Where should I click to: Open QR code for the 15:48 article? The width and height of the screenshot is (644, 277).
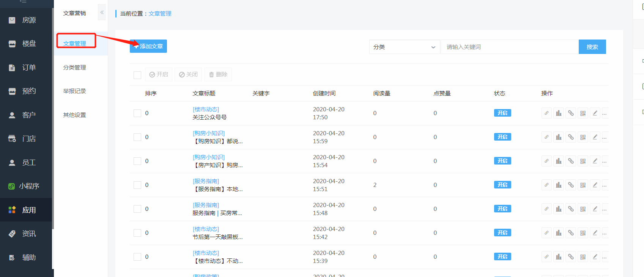click(x=583, y=209)
